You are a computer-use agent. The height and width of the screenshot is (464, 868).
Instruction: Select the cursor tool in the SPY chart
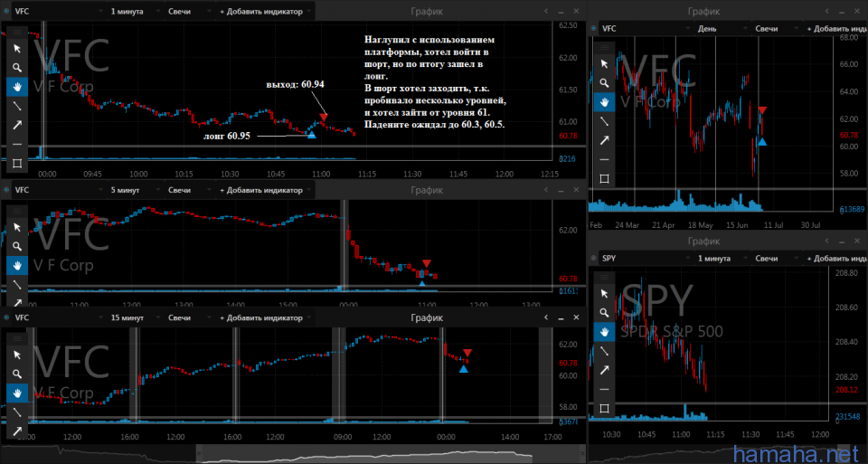[x=604, y=293]
